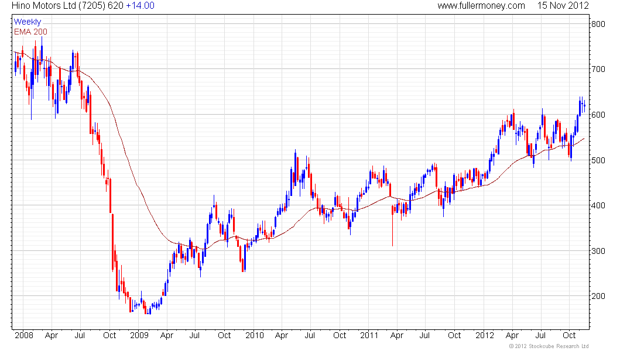Screen dimensions: 644x351
Task: Click the 'Hino Motors Ltd (7205)' title
Action: coord(59,6)
